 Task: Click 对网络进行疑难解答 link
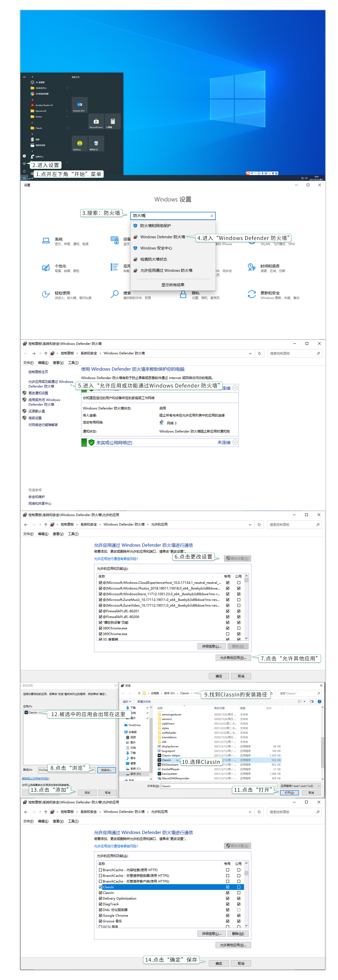[43, 425]
